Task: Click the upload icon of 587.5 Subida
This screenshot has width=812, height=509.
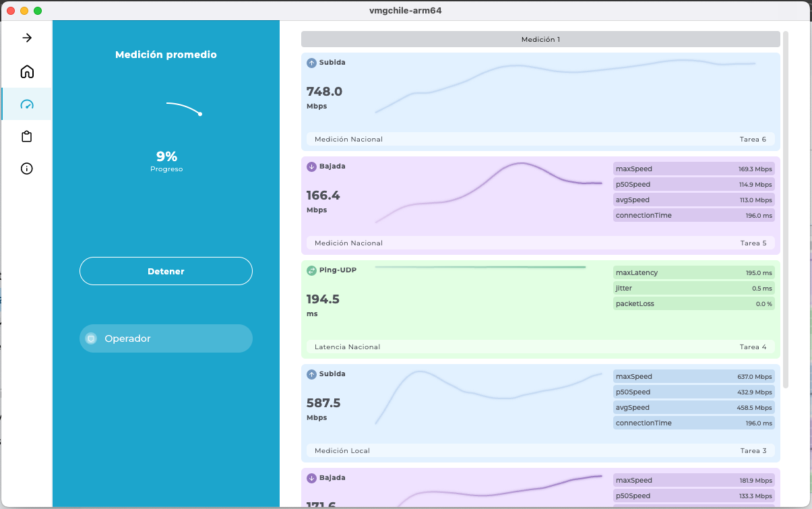Action: tap(311, 374)
